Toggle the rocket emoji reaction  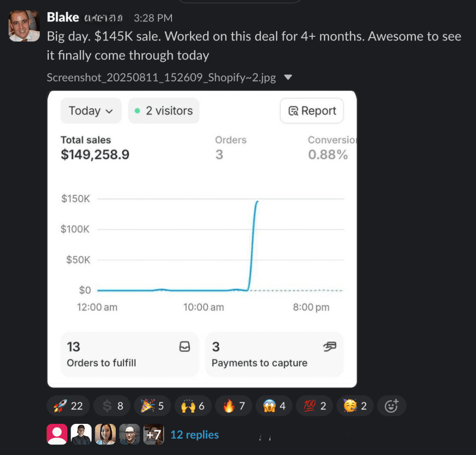tap(68, 406)
